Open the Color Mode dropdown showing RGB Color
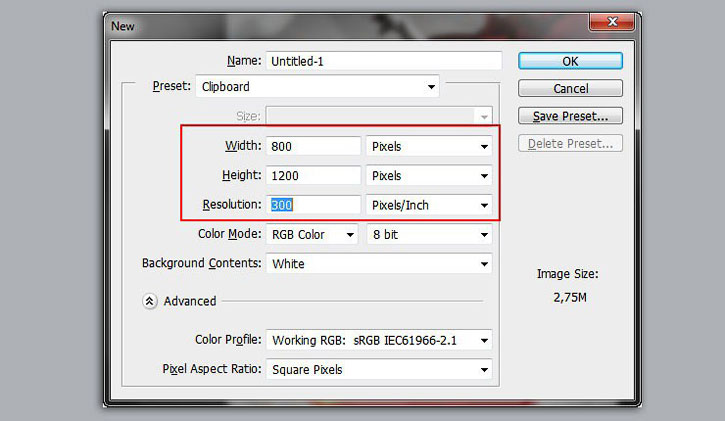Viewport: 725px width, 421px height. pyautogui.click(x=312, y=234)
